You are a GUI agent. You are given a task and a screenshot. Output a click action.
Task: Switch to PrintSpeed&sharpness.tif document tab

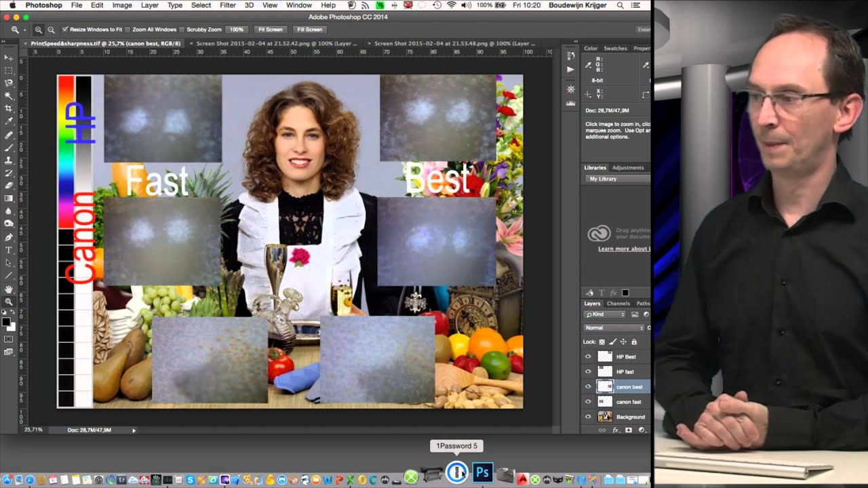(101, 43)
